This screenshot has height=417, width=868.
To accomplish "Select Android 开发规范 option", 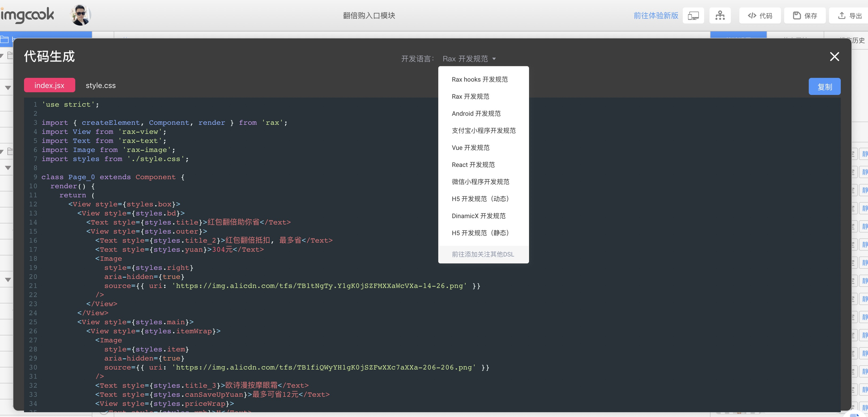I will (476, 113).
